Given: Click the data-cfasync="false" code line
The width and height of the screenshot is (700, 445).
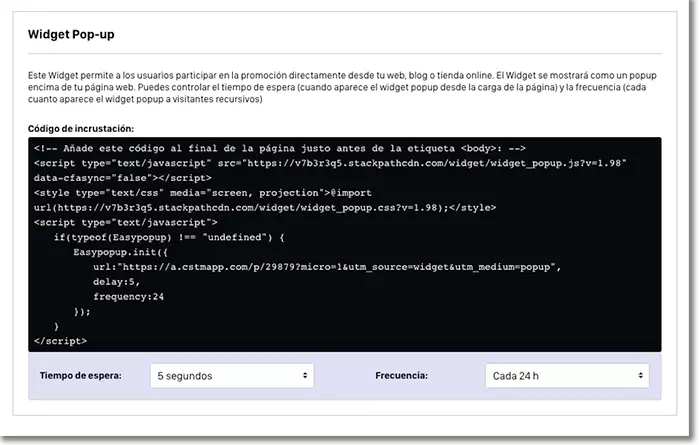Looking at the screenshot, I should [123, 178].
